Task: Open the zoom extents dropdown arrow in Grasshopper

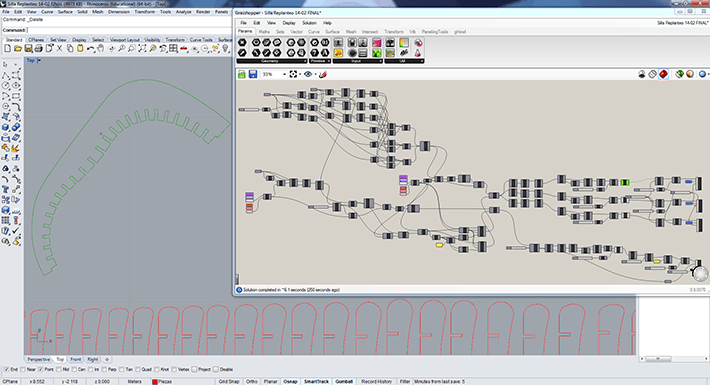Action: click(300, 74)
